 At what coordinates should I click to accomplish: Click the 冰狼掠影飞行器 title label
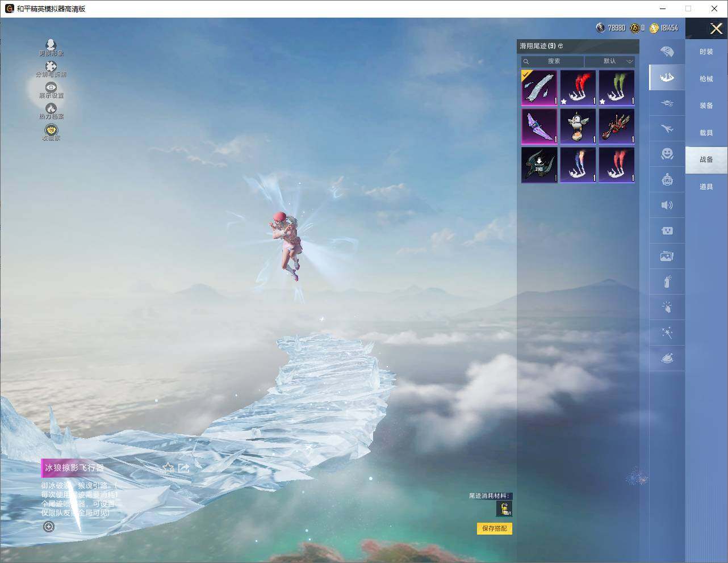pyautogui.click(x=74, y=468)
